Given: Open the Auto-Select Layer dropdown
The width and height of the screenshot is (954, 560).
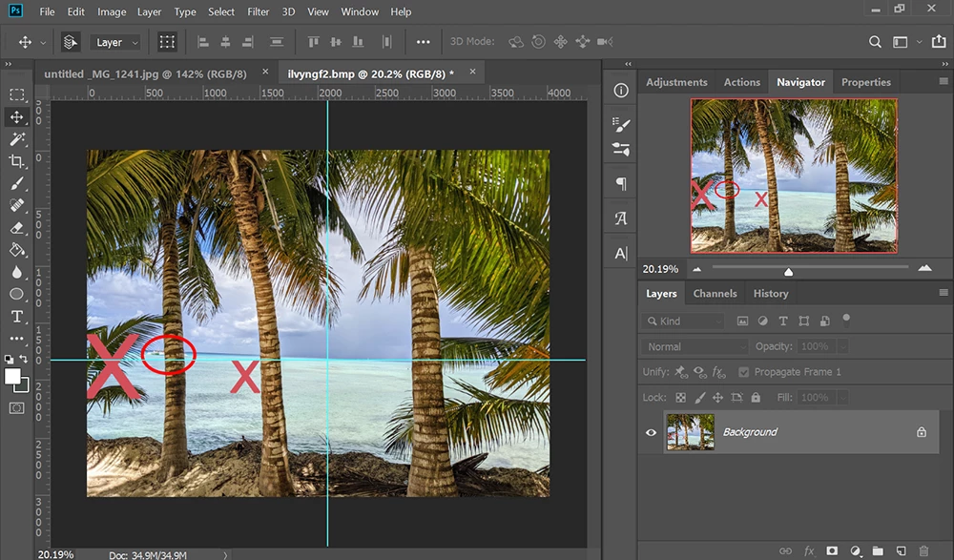Looking at the screenshot, I should [x=115, y=42].
